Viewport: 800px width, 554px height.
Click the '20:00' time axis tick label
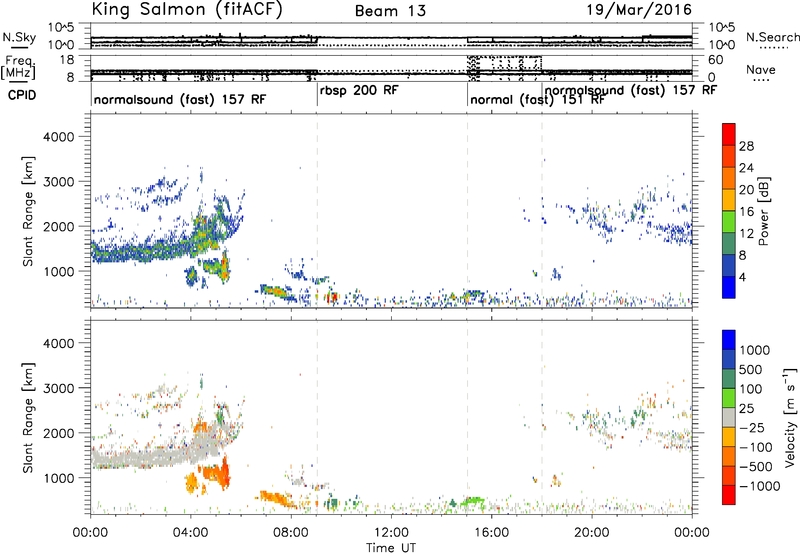(x=592, y=533)
